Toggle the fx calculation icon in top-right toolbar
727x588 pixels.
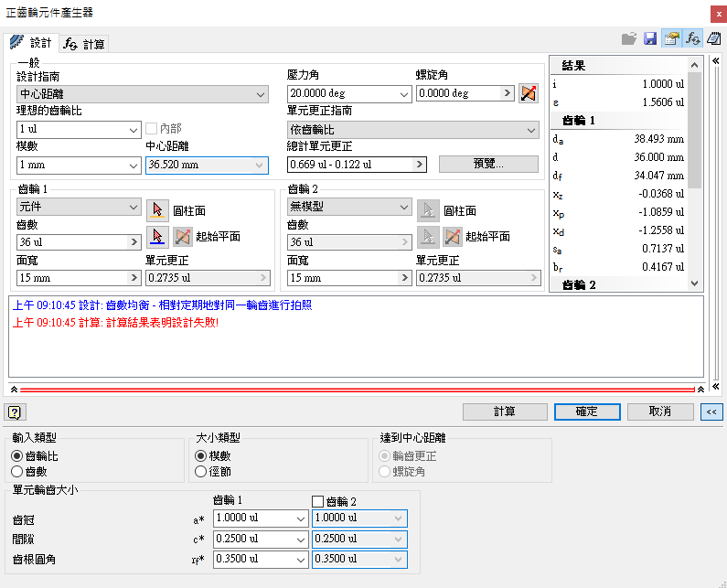pyautogui.click(x=693, y=38)
